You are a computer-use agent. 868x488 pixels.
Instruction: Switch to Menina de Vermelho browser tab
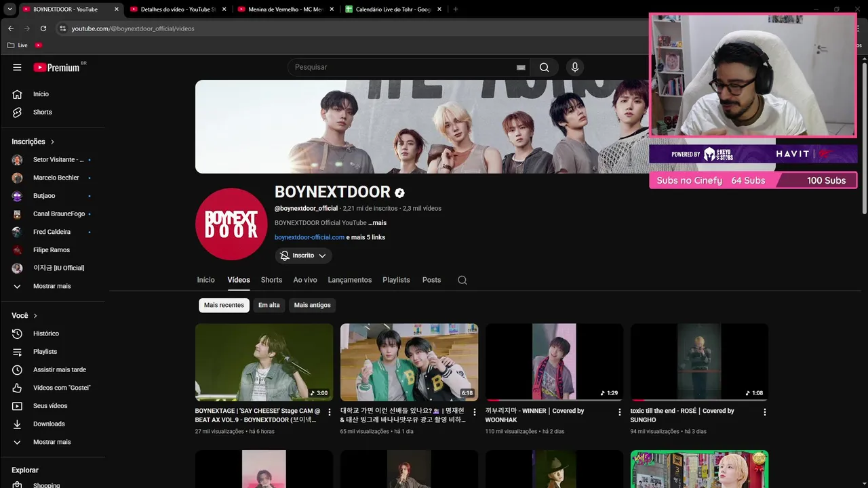tap(287, 9)
